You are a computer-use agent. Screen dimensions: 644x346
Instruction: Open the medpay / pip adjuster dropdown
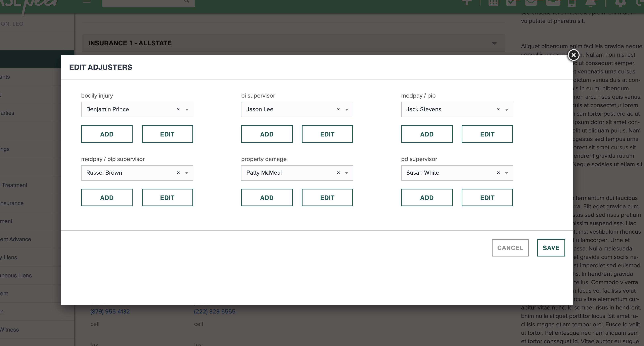coord(507,109)
